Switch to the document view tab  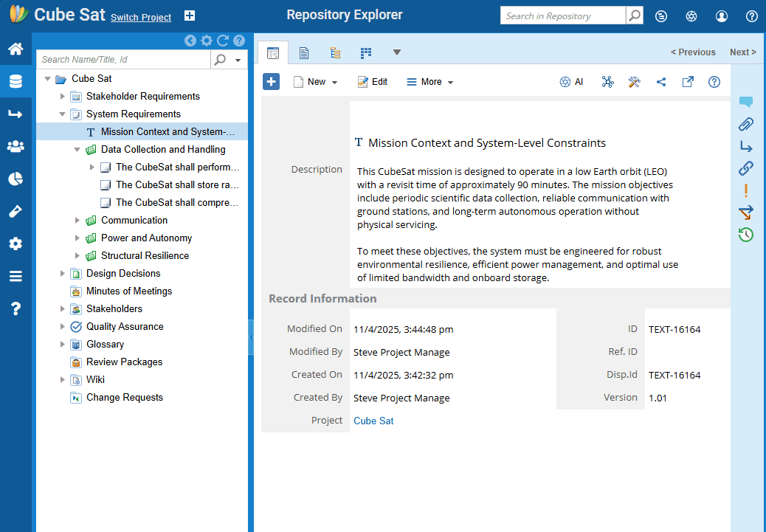[x=304, y=52]
